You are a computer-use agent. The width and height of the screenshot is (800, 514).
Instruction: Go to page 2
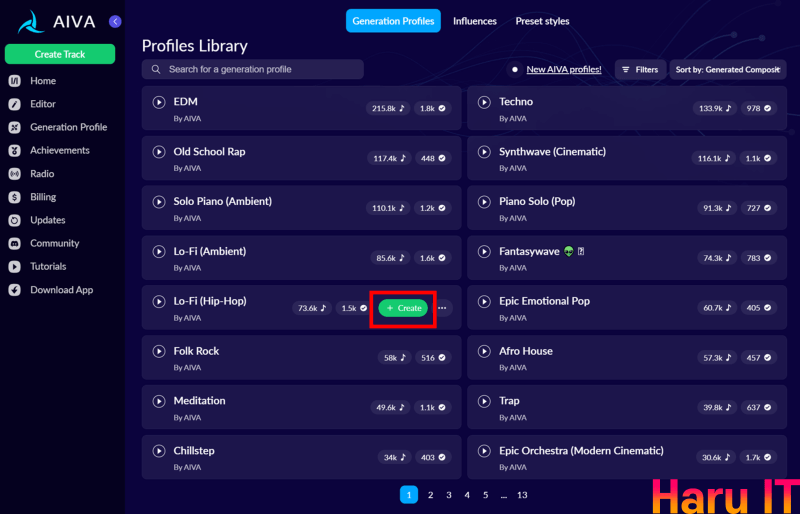[x=431, y=495]
